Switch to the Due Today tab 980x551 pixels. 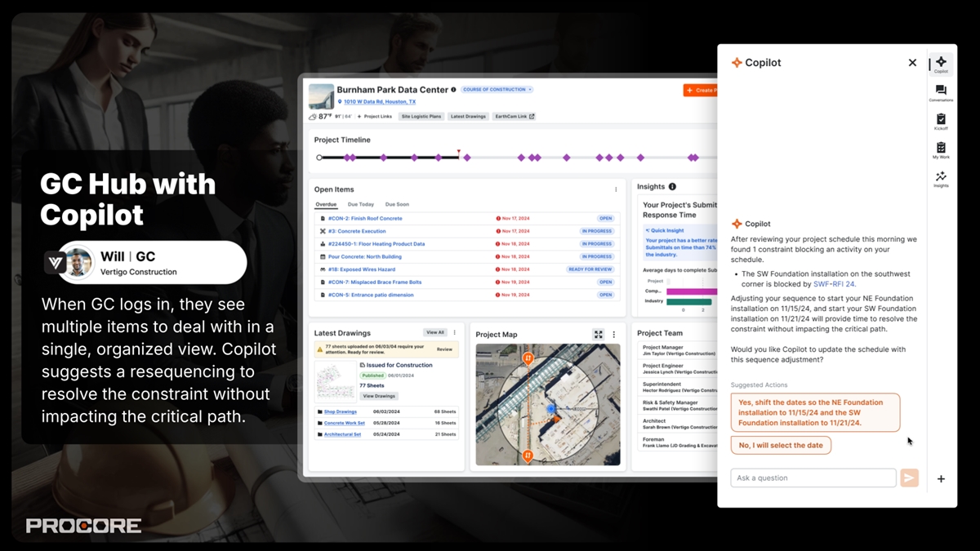[x=361, y=204]
